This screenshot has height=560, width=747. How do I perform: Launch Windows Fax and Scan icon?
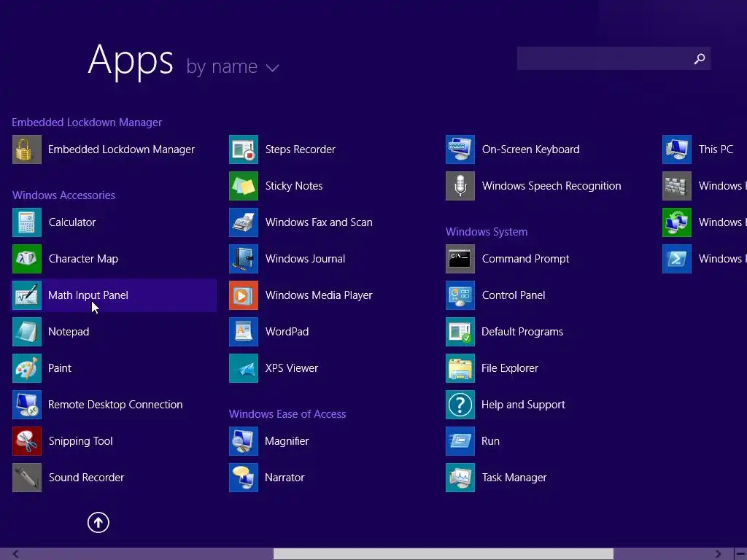click(x=244, y=222)
